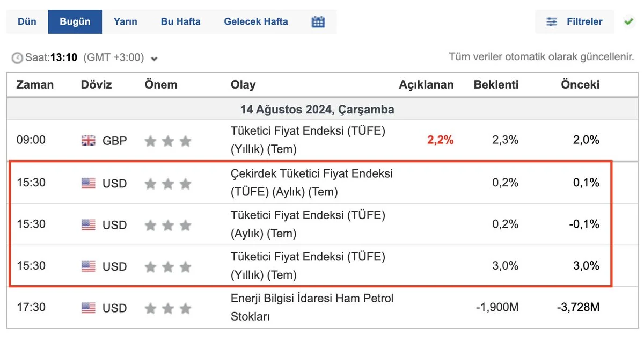Open the Bu Hafta tab

click(180, 22)
